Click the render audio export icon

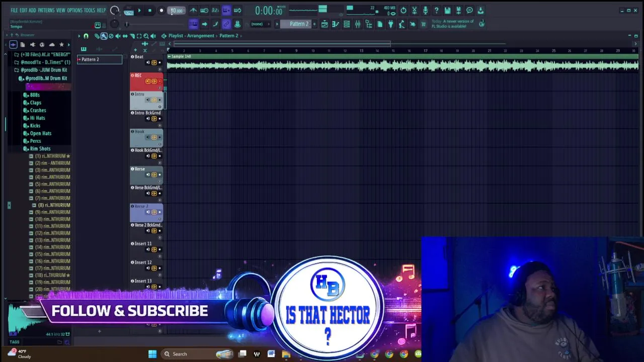(x=458, y=10)
